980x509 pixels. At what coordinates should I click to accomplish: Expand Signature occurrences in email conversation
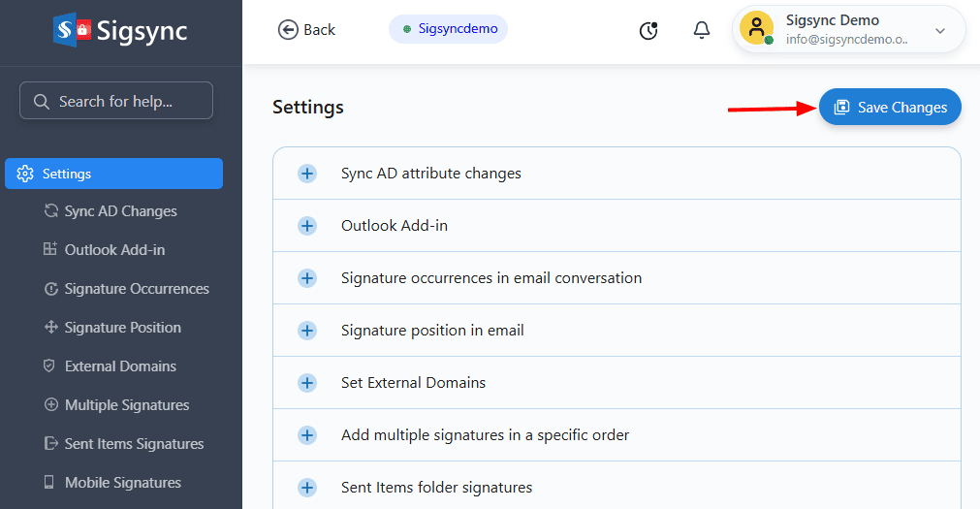point(307,278)
